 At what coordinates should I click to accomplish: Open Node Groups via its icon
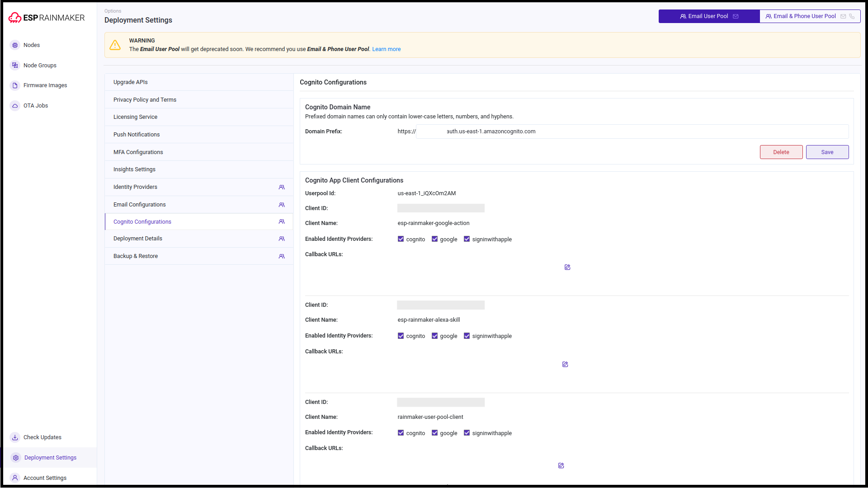click(x=15, y=66)
